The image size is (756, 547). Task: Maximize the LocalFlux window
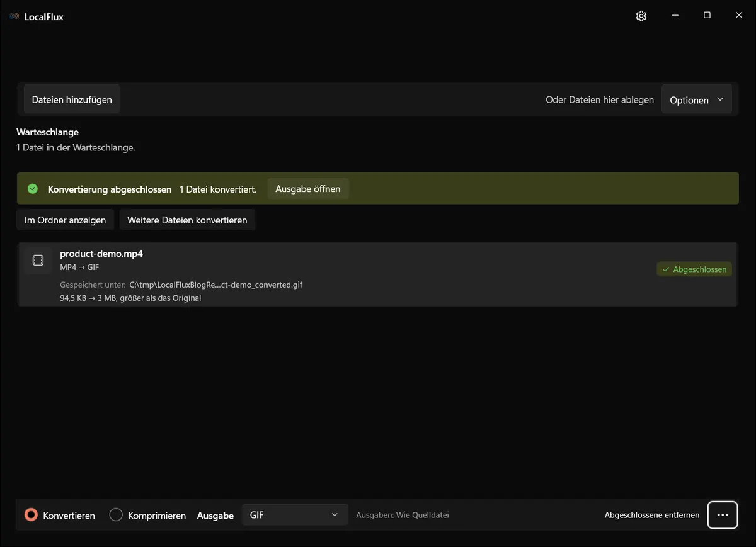[707, 16]
